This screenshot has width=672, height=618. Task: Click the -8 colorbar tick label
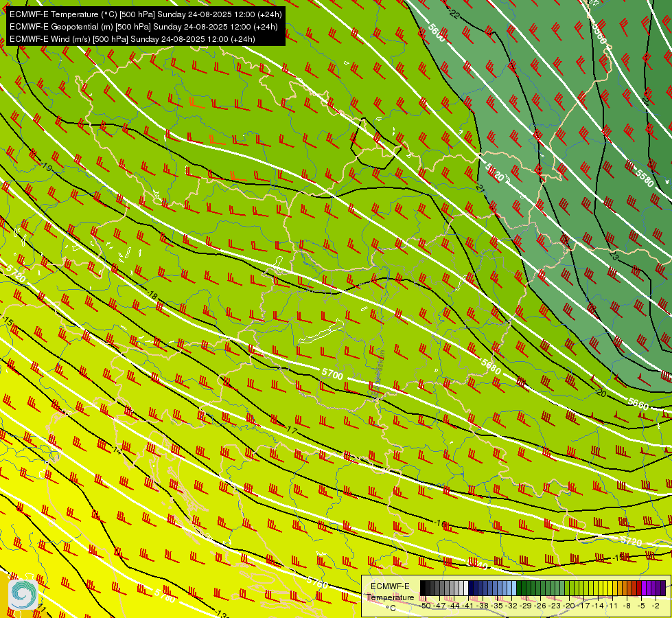tap(627, 606)
